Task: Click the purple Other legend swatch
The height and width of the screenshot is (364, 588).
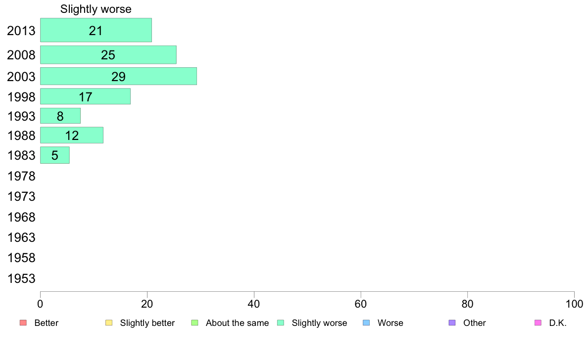Action: (452, 323)
